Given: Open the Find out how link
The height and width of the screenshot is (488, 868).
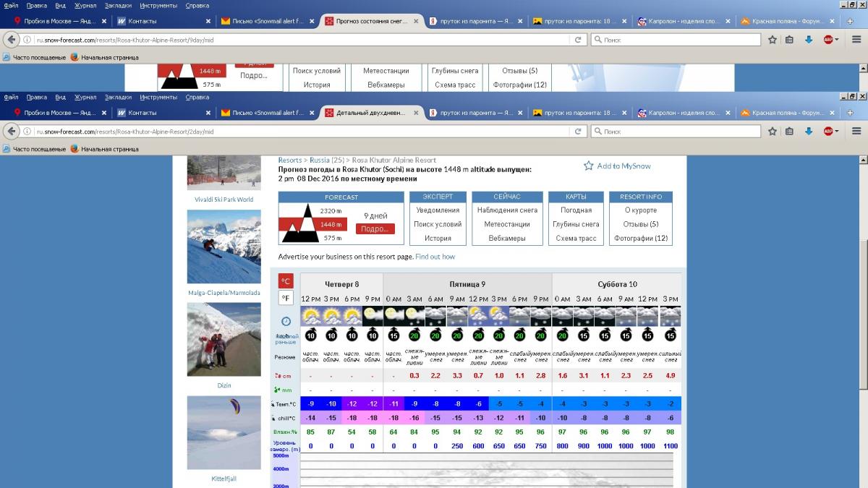Looking at the screenshot, I should click(x=435, y=257).
